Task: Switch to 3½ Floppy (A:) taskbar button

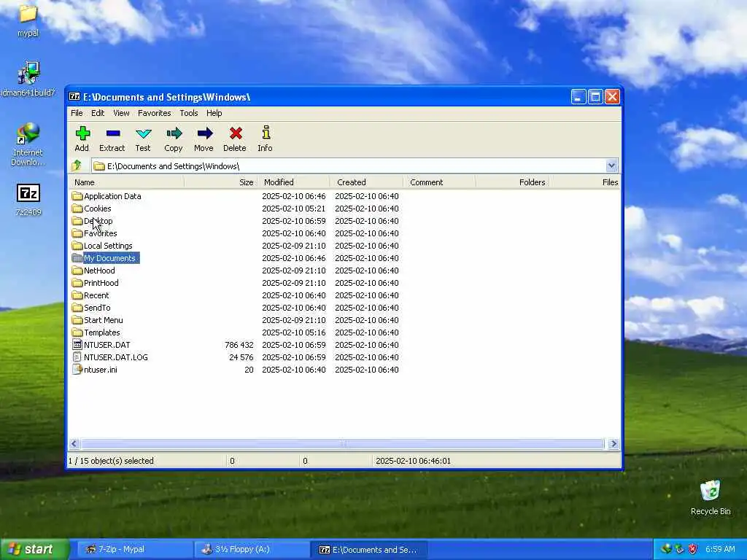Action: pos(252,549)
